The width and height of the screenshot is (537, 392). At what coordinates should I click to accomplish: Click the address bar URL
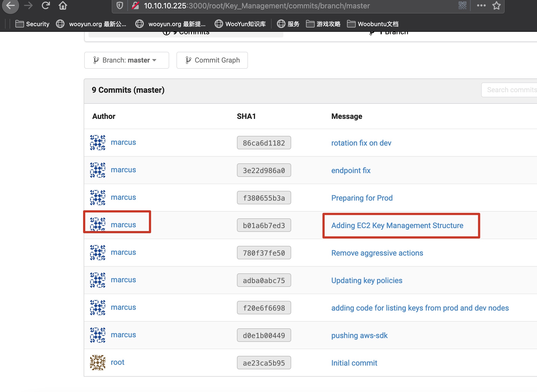click(x=256, y=6)
